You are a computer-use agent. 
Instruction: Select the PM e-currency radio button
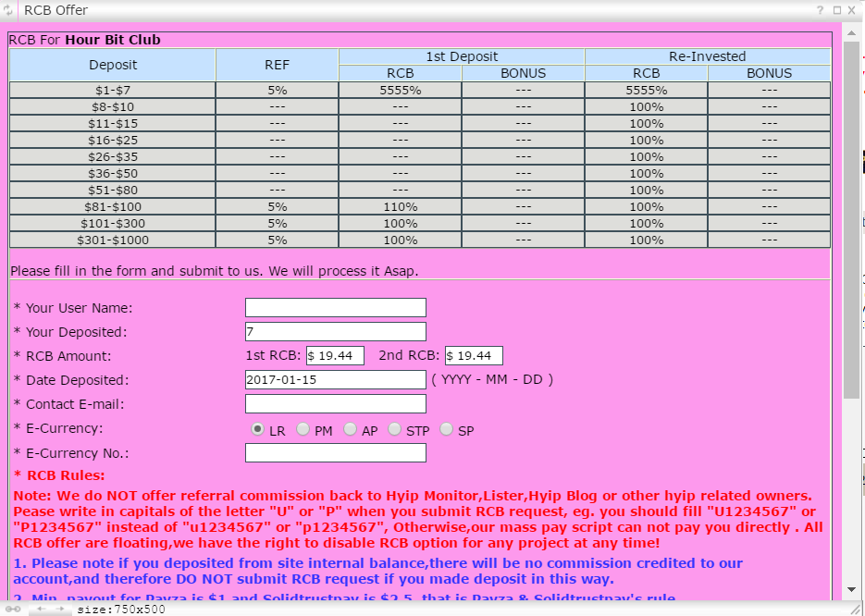[x=303, y=429]
